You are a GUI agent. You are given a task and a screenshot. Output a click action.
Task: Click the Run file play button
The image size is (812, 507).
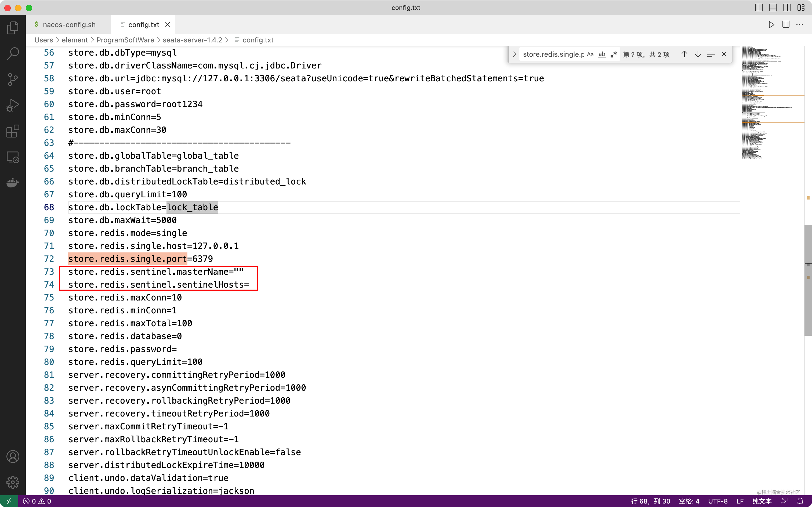[771, 24]
